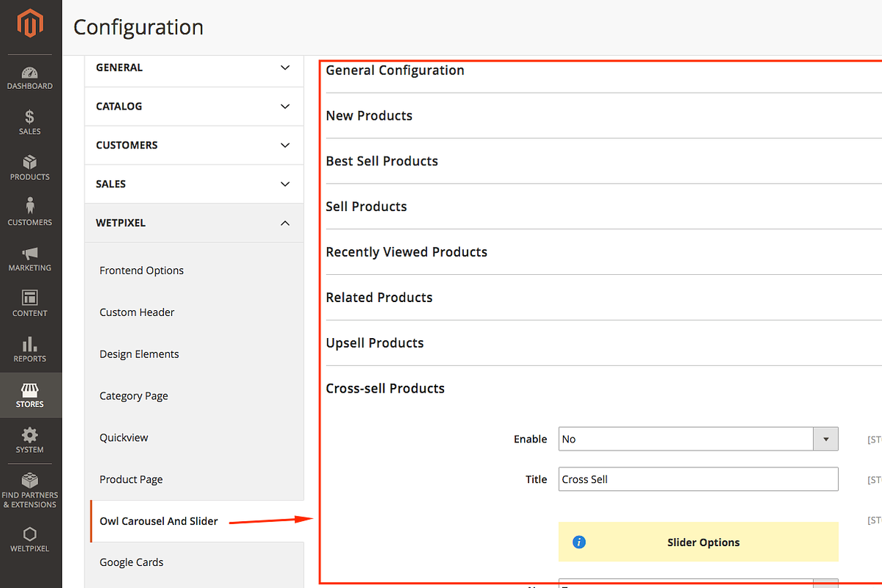This screenshot has width=882, height=588.
Task: Select Google Cards tab
Action: click(132, 562)
